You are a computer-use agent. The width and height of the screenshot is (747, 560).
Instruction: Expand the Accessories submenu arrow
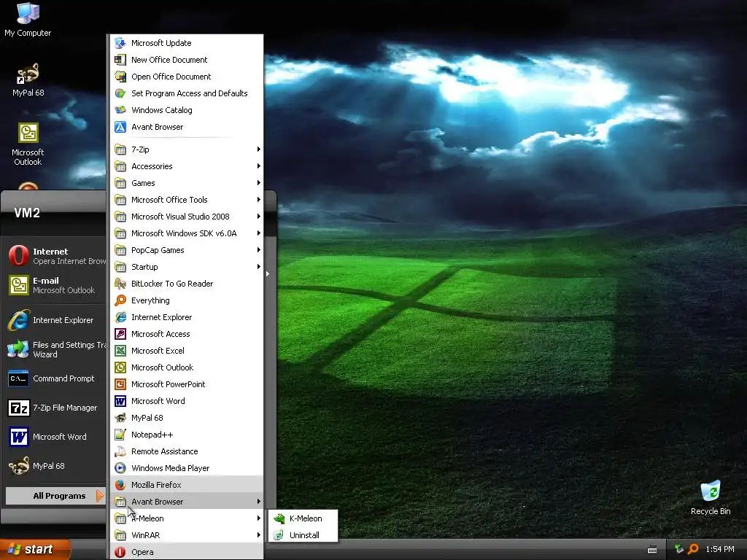point(259,166)
